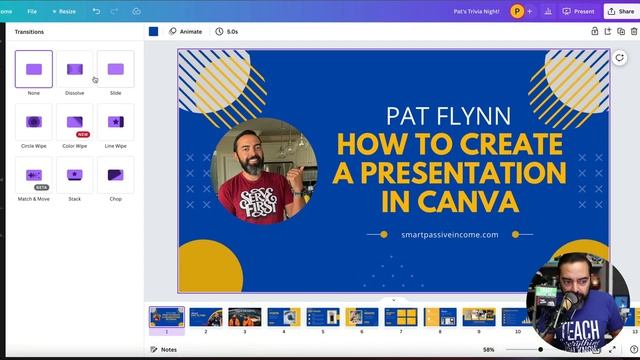Screen dimensions: 640x360
Task: Select slide thumbnail 7
Action: [x=401, y=317]
